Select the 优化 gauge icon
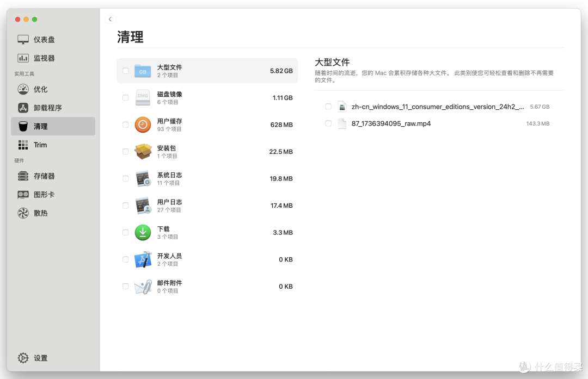The height and width of the screenshot is (379, 588). [23, 89]
